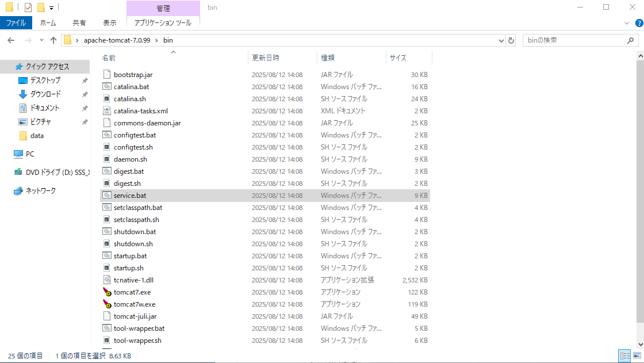Navigate to apache-tomcat-7.0.99 in address bar
Viewport: 644px width, 363px height.
point(117,40)
